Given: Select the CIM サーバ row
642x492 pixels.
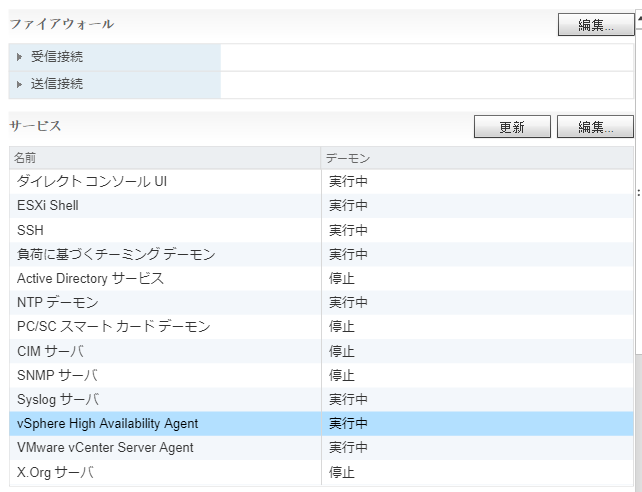Looking at the screenshot, I should click(x=321, y=351).
